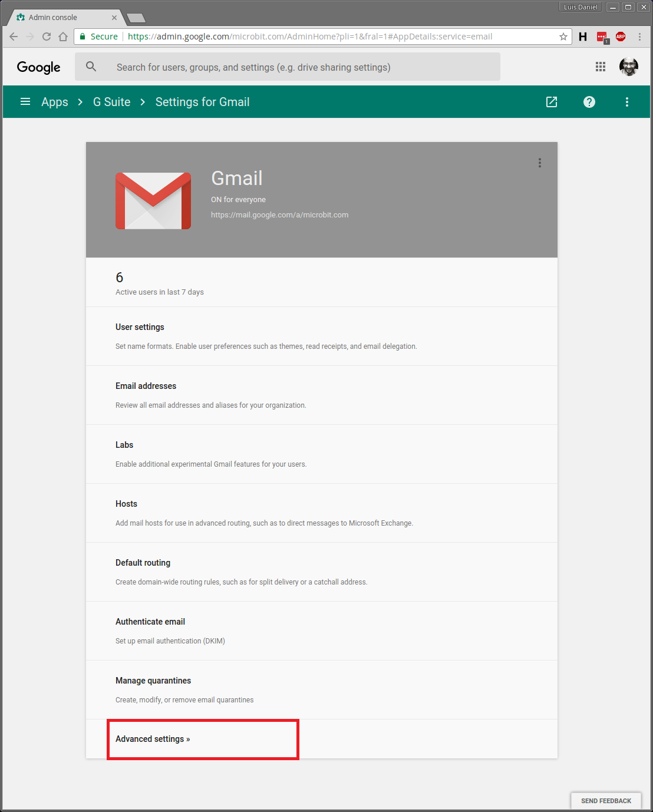Close the Admin console tab
Screen dimensions: 653x812
tap(114, 17)
